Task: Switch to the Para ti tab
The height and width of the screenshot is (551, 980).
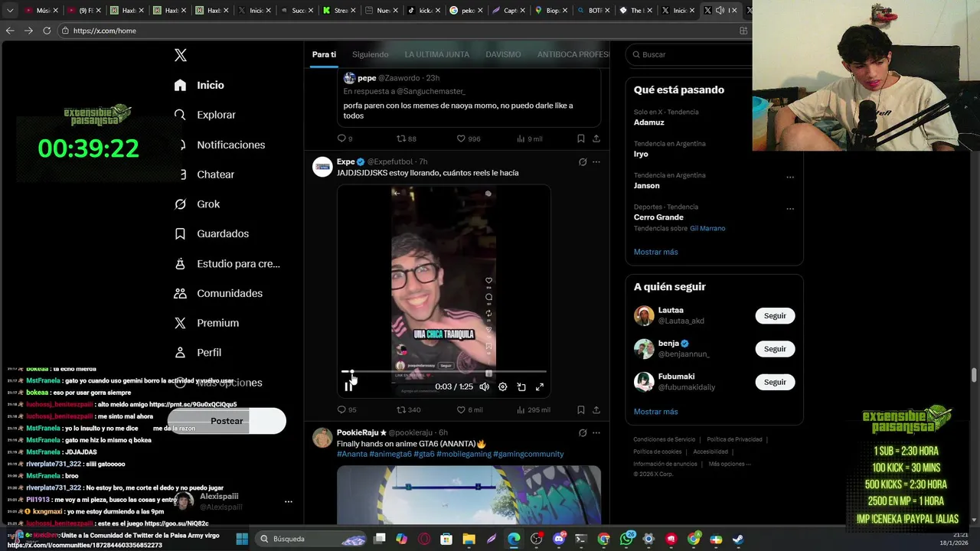Action: [324, 54]
